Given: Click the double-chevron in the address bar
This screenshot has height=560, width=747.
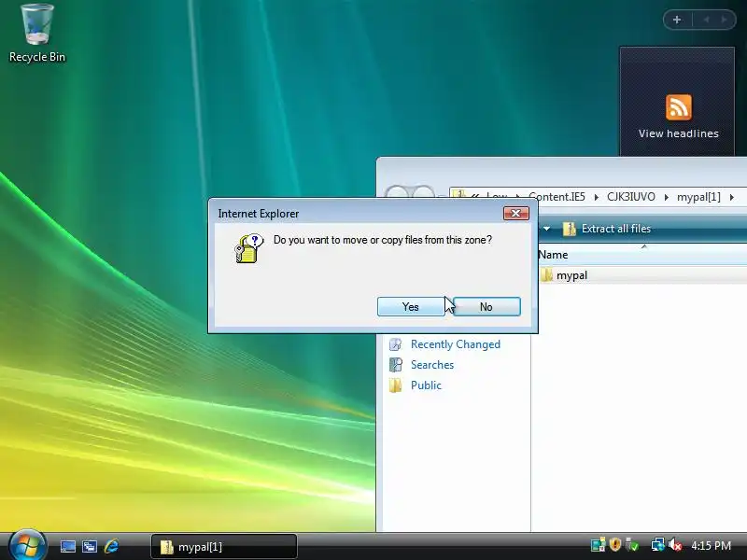Looking at the screenshot, I should point(475,196).
